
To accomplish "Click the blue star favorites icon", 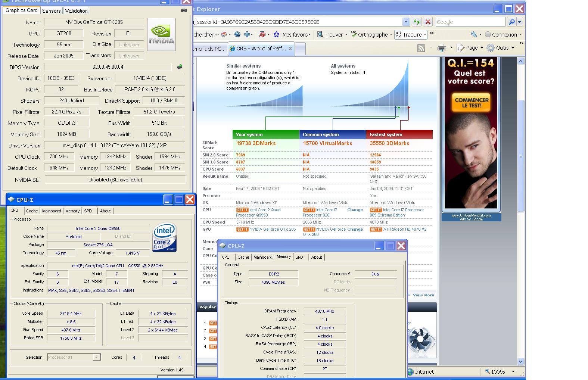I will point(276,34).
